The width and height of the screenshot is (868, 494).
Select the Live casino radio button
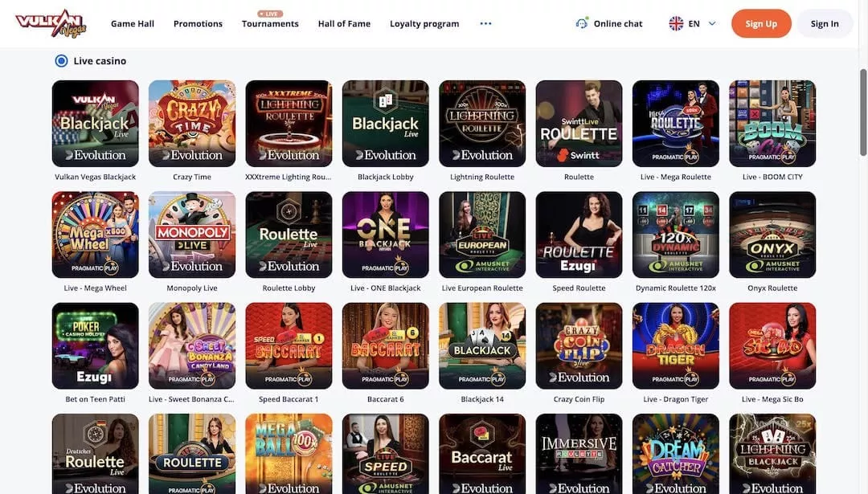pyautogui.click(x=61, y=61)
